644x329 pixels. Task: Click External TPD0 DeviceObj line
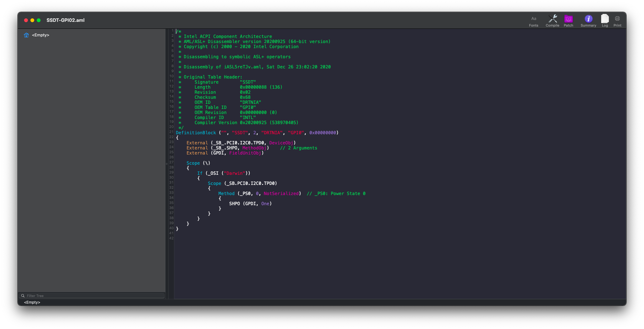[241, 143]
